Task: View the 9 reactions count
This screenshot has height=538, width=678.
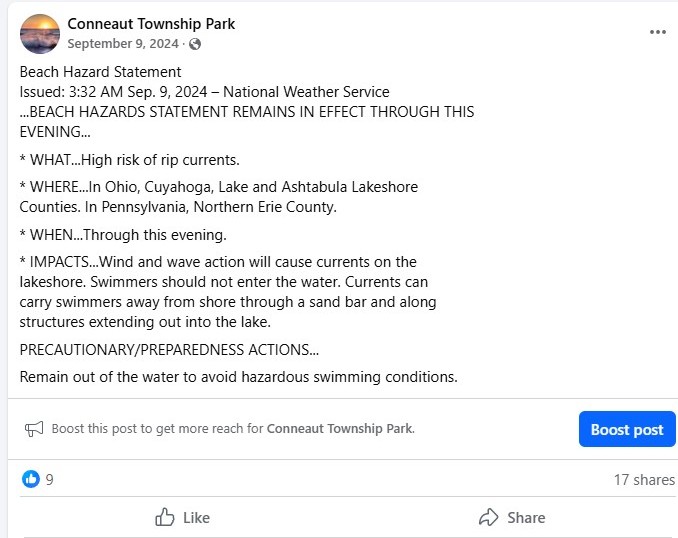Action: click(x=50, y=480)
